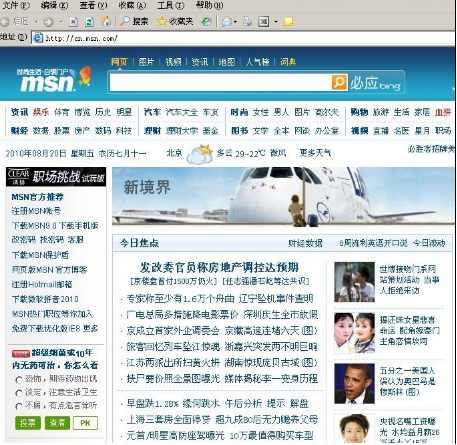Viewport: 457px width, 445px height.
Task: Open the 娱乐 navigation link
Action: tap(41, 112)
